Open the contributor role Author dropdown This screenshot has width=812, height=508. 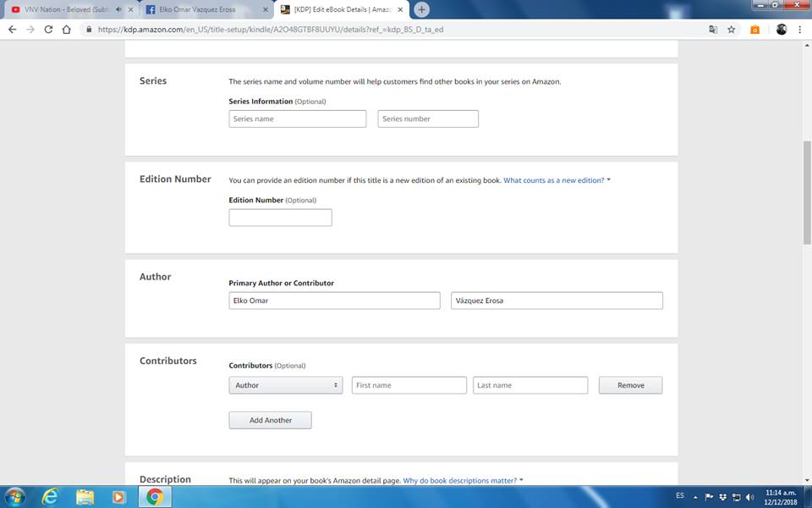[285, 385]
